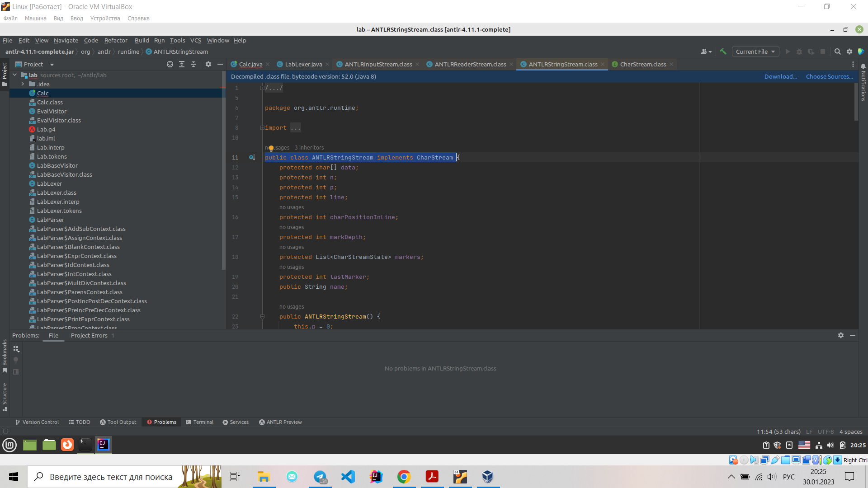Toggle the preview pane icon in Problems panel
868x488 pixels.
coord(16,372)
